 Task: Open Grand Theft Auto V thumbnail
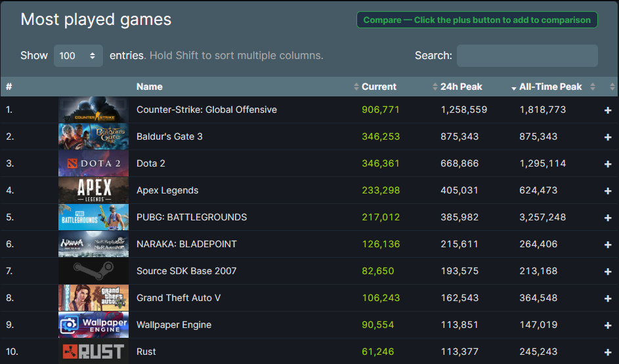coord(94,298)
